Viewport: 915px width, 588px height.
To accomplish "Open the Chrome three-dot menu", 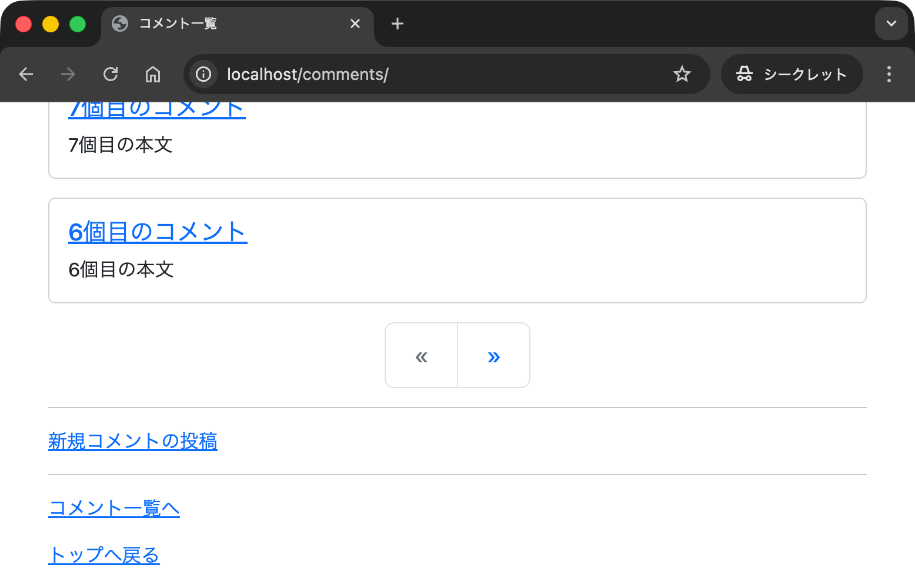I will (889, 74).
